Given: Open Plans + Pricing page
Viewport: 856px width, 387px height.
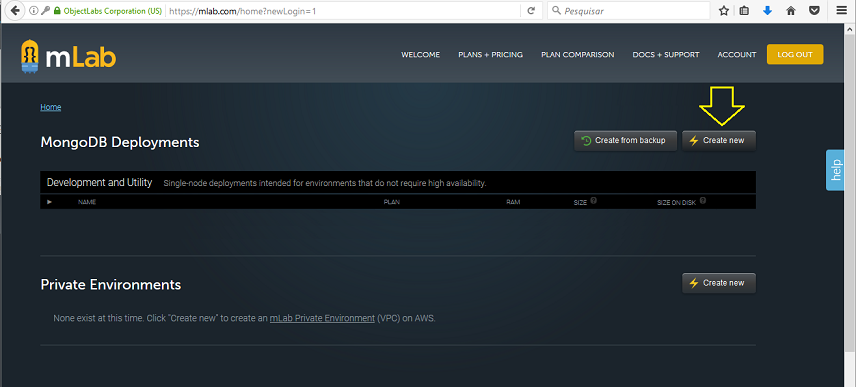Looking at the screenshot, I should (490, 55).
